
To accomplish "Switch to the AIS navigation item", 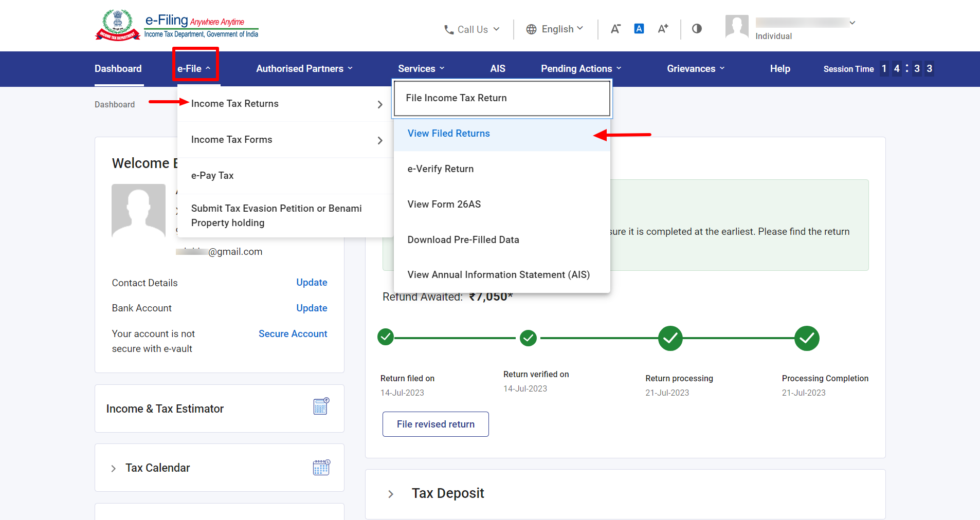I will tap(497, 68).
